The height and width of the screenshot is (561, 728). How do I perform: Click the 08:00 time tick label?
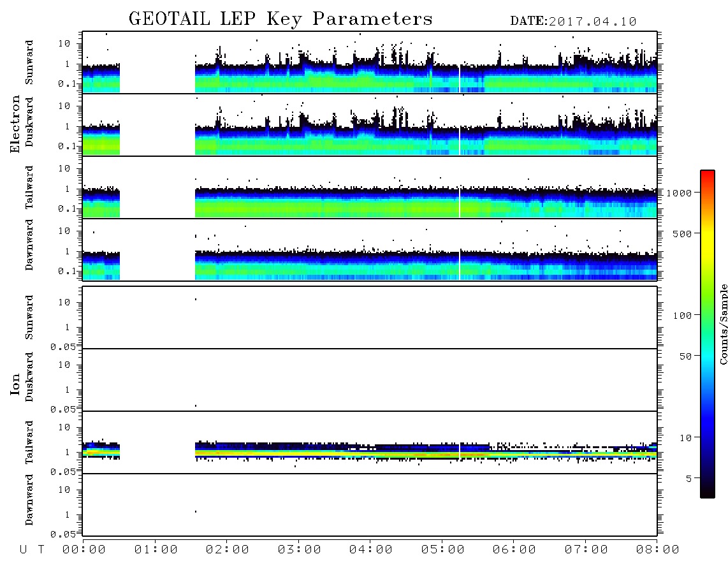tap(658, 550)
